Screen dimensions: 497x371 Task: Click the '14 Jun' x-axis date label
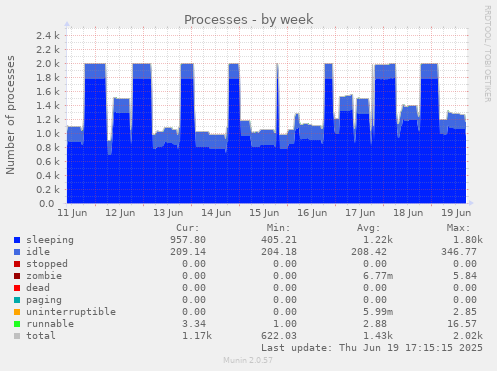coord(216,213)
